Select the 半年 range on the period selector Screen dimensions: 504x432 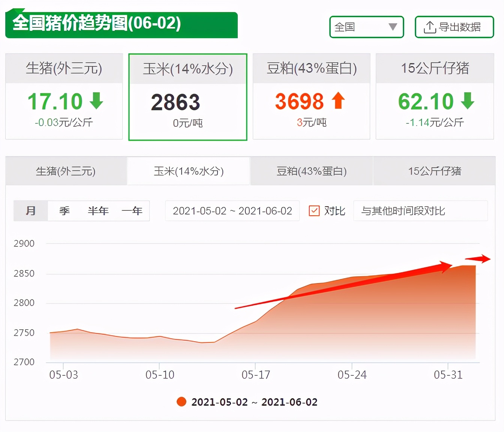(x=98, y=211)
